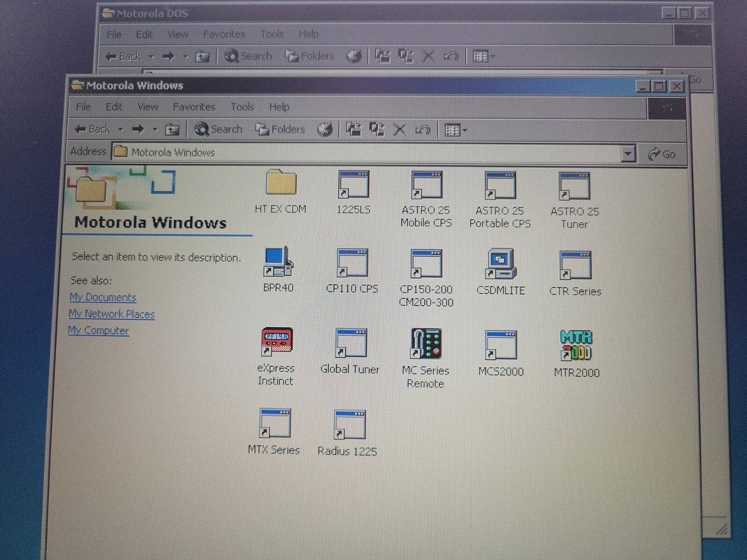Image resolution: width=747 pixels, height=560 pixels.
Task: Open Favorites menu in Motorola DOS window
Action: pyautogui.click(x=224, y=34)
